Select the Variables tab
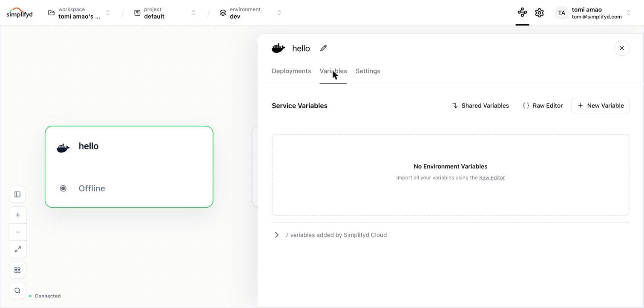The image size is (644, 308). click(x=333, y=71)
